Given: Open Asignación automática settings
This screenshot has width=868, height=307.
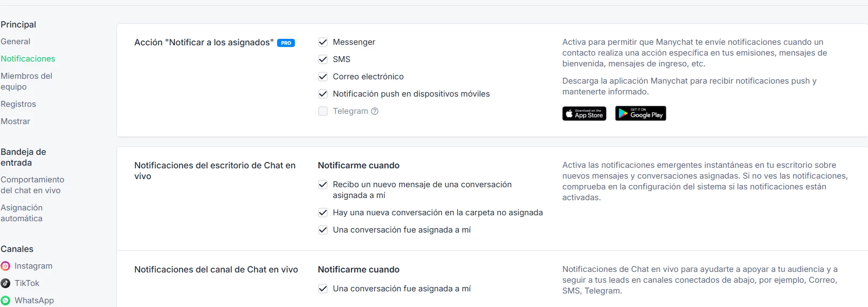Looking at the screenshot, I should tap(22, 213).
